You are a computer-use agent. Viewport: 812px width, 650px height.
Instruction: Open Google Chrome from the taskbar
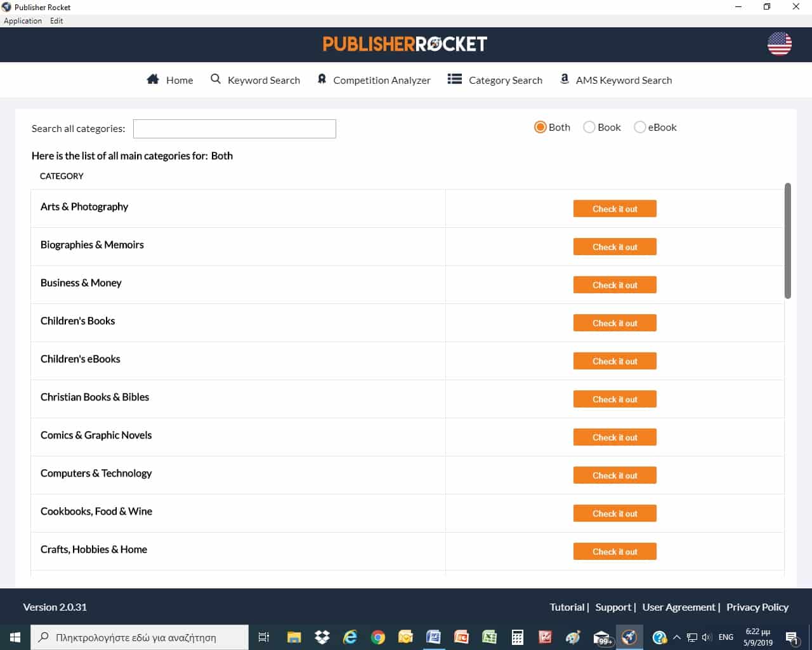click(378, 637)
